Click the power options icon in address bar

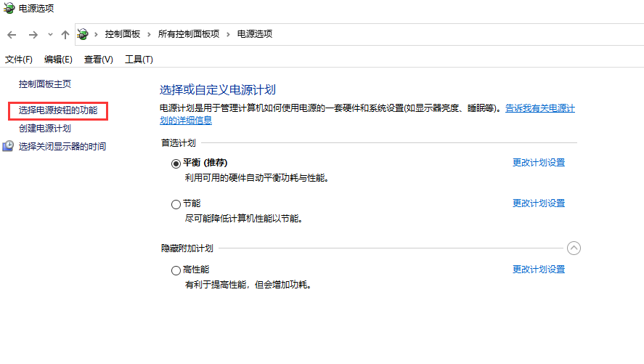pyautogui.click(x=83, y=34)
